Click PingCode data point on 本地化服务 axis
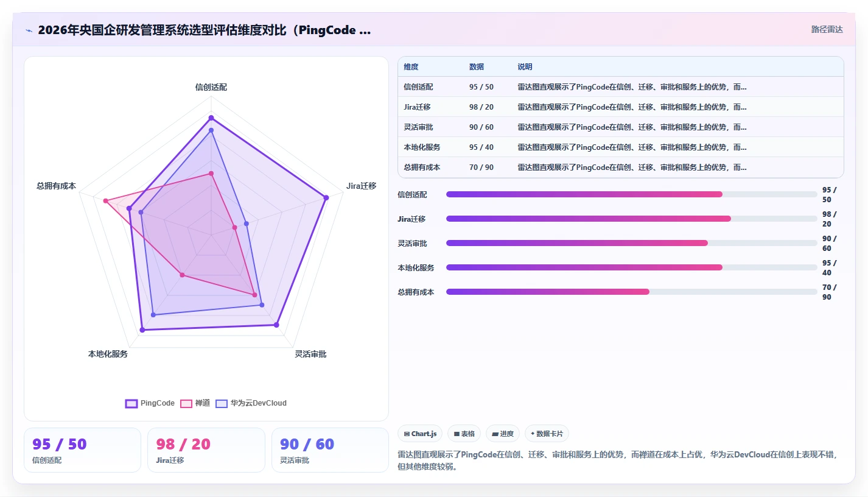 [142, 330]
